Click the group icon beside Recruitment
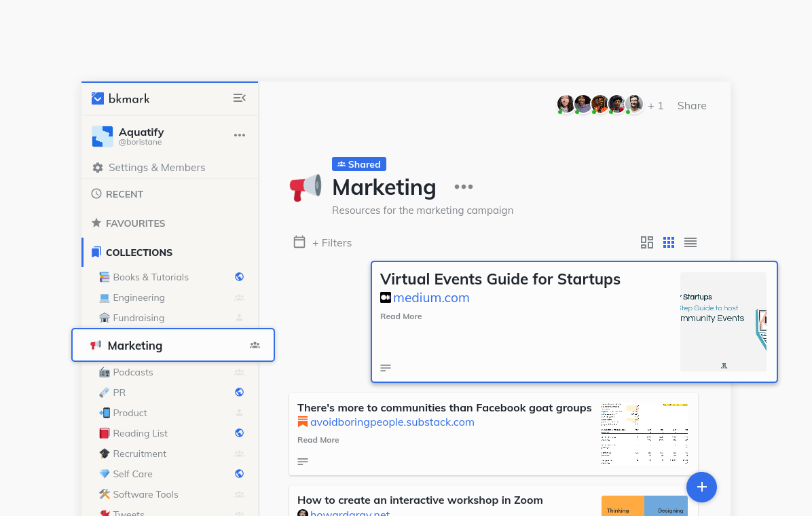This screenshot has height=516, width=812. click(x=239, y=454)
